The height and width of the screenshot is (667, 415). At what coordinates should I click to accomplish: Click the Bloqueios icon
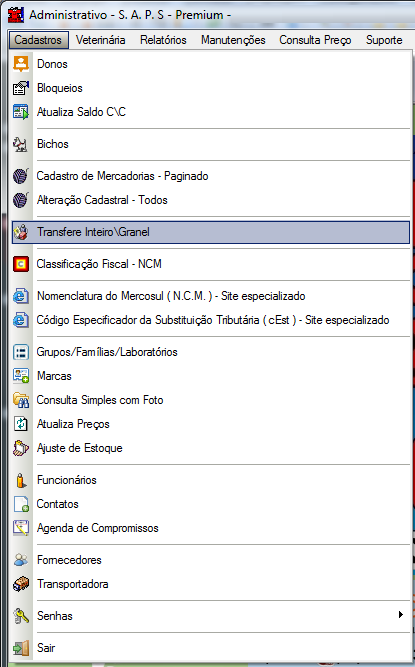coord(21,88)
